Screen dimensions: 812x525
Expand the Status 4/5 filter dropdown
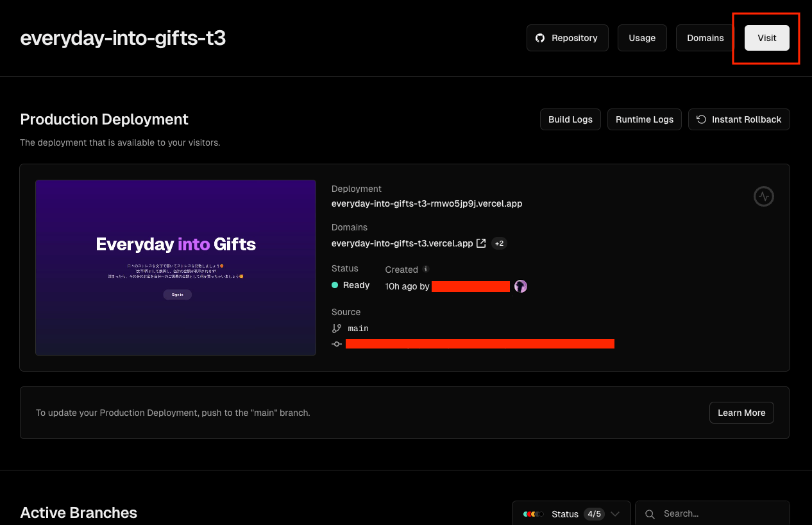571,514
